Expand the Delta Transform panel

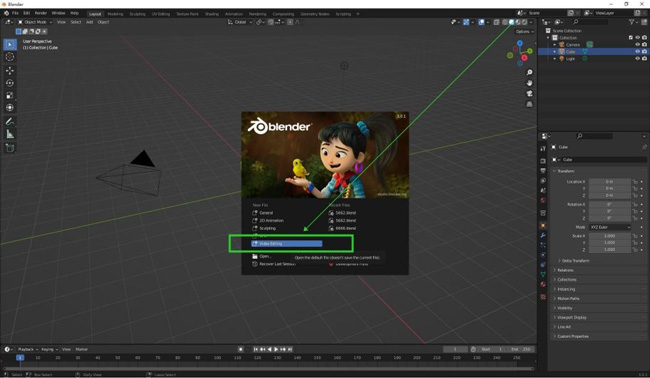575,261
